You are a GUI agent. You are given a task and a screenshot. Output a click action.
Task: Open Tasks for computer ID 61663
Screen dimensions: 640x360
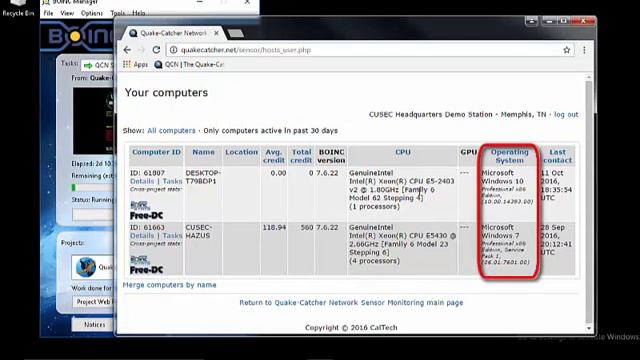tap(172, 236)
